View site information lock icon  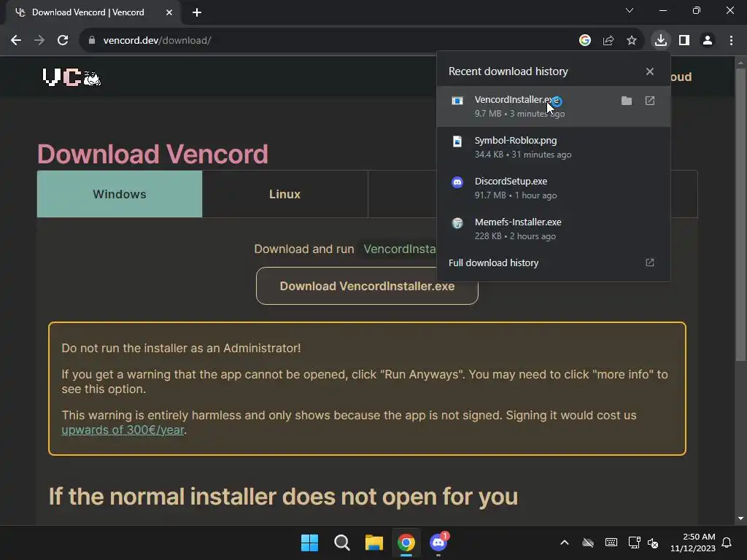(x=92, y=41)
